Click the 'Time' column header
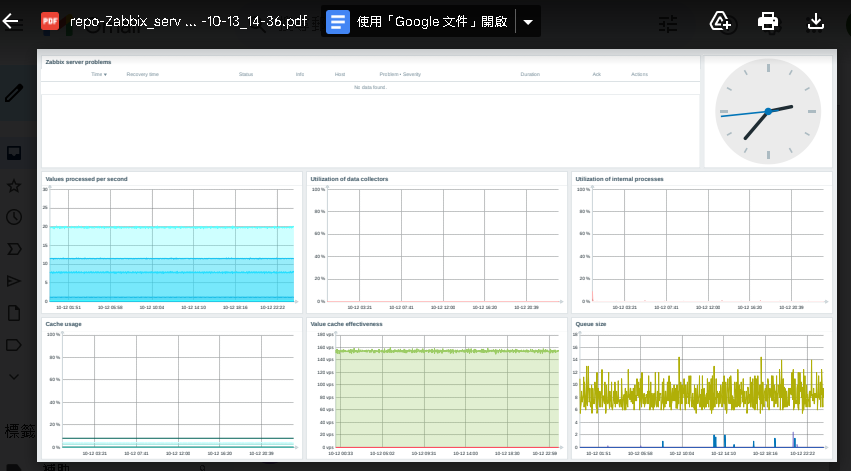Image resolution: width=851 pixels, height=471 pixels. pyautogui.click(x=99, y=74)
